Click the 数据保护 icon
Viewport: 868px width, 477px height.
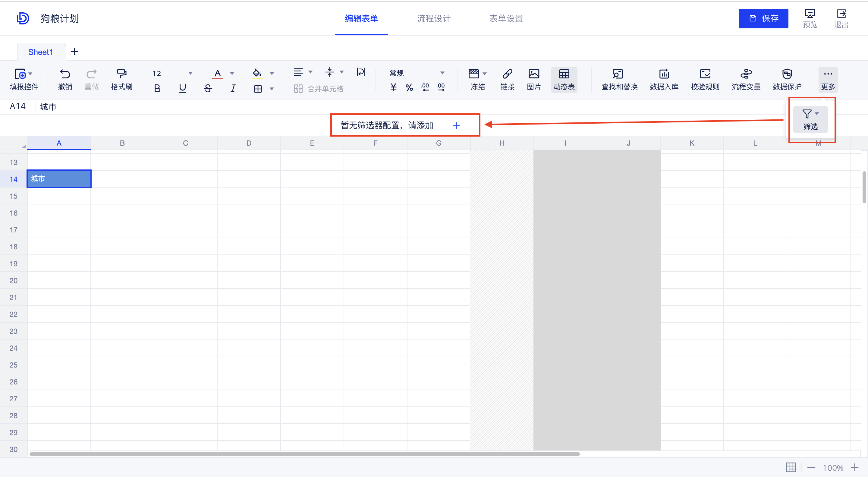click(788, 80)
